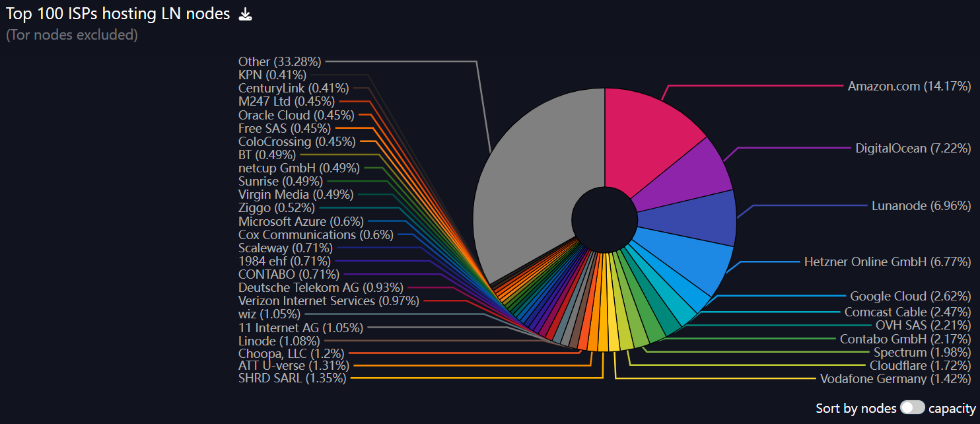Image resolution: width=980 pixels, height=424 pixels.
Task: Click the download chart icon
Action: [245, 14]
